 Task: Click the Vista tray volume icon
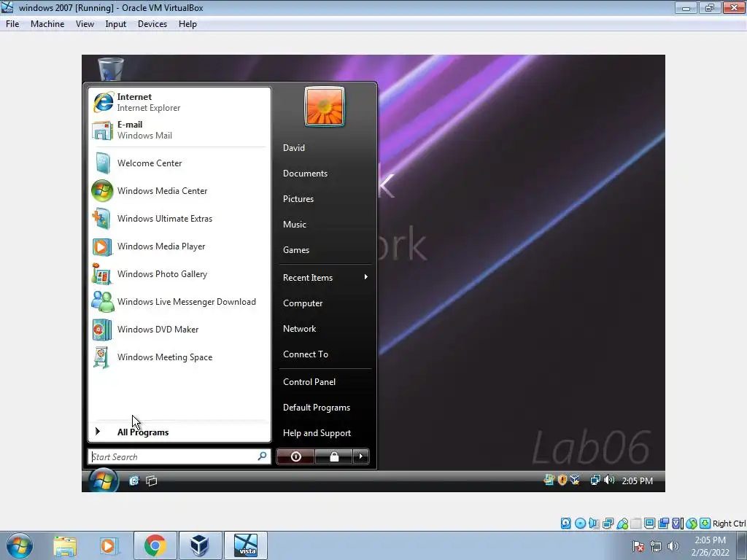tap(609, 480)
